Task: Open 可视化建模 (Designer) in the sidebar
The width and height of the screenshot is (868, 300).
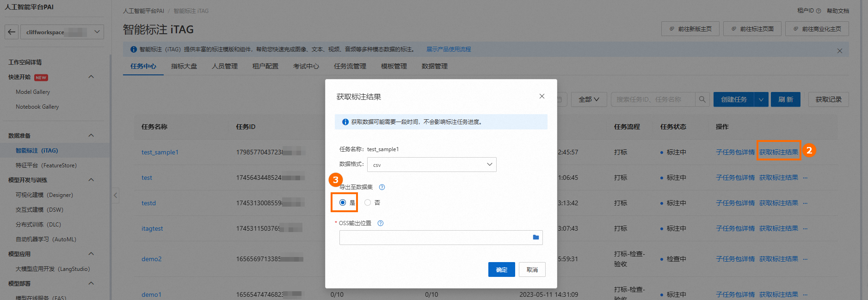Action: 44,195
